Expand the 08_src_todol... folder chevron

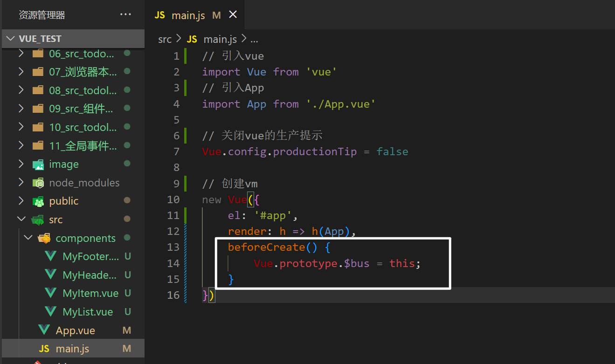[x=21, y=90]
